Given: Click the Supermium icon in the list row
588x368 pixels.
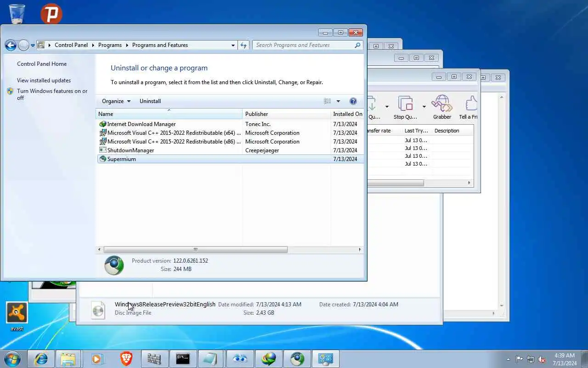Looking at the screenshot, I should point(103,159).
